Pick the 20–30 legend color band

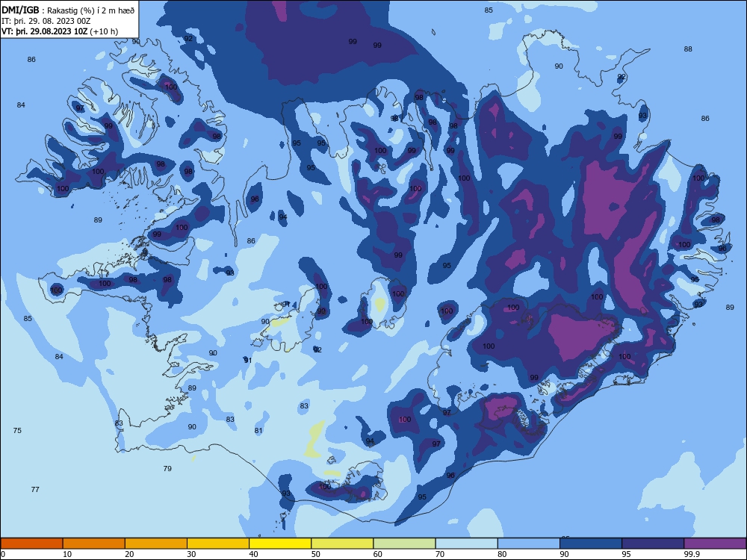[156, 544]
